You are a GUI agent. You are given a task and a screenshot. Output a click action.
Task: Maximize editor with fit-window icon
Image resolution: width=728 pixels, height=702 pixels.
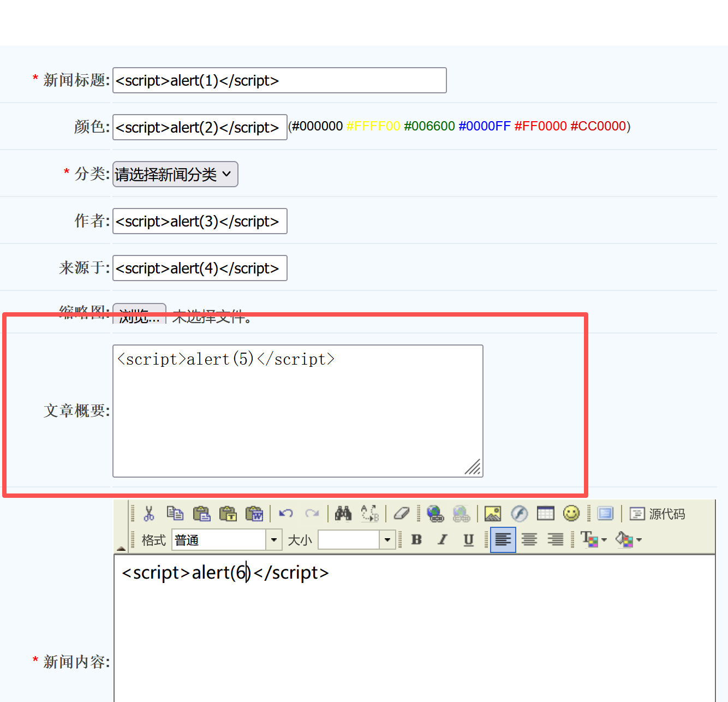pos(605,514)
